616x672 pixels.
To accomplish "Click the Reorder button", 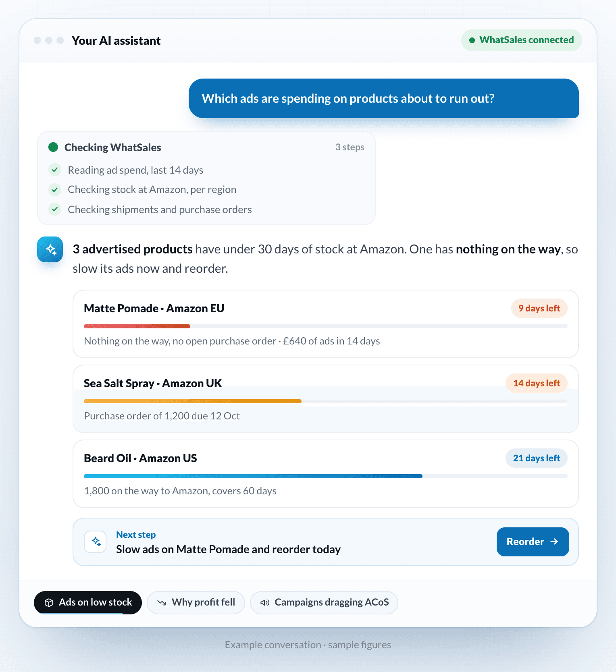I will (x=533, y=542).
